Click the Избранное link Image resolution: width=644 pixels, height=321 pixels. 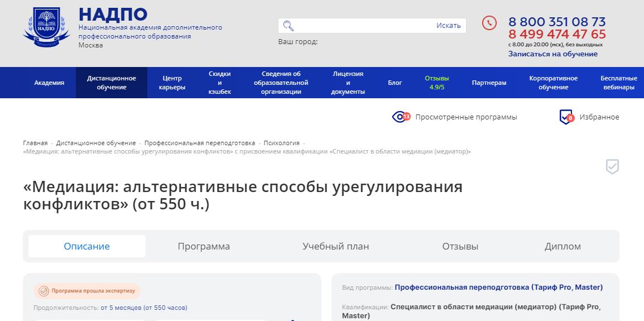599,117
